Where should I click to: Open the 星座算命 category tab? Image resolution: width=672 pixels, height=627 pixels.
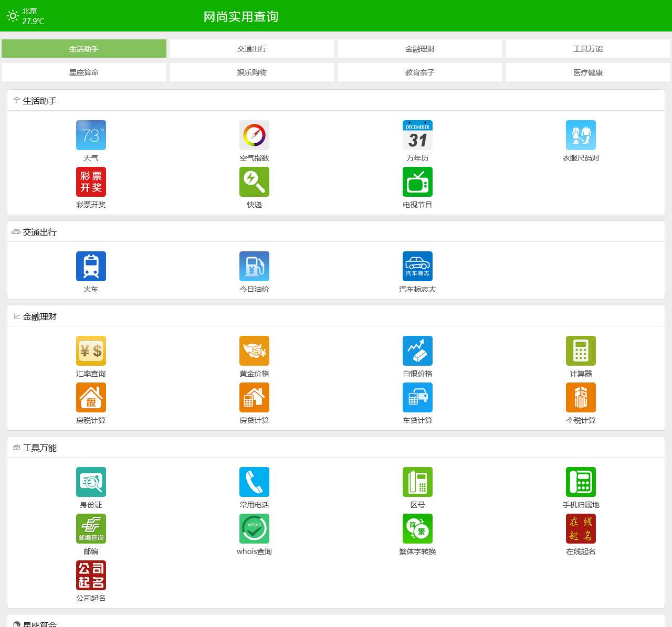pos(84,72)
